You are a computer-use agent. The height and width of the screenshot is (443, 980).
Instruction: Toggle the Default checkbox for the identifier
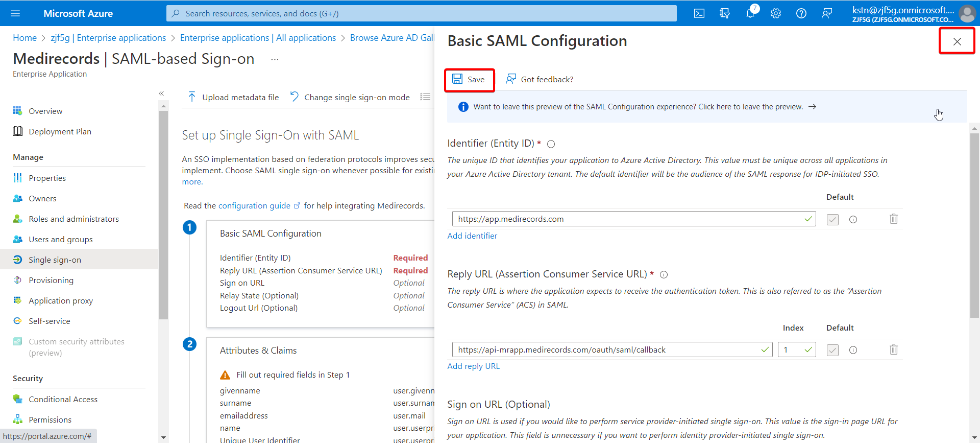pos(832,220)
